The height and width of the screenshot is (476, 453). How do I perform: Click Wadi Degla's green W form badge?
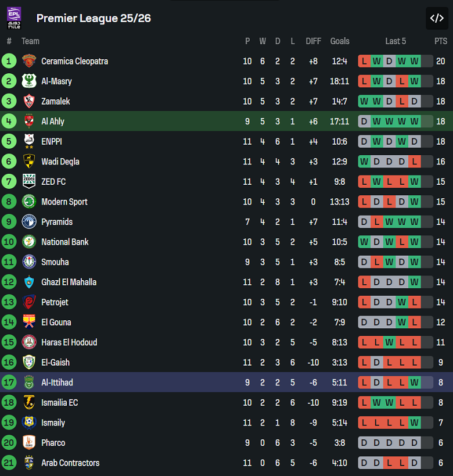pyautogui.click(x=364, y=162)
